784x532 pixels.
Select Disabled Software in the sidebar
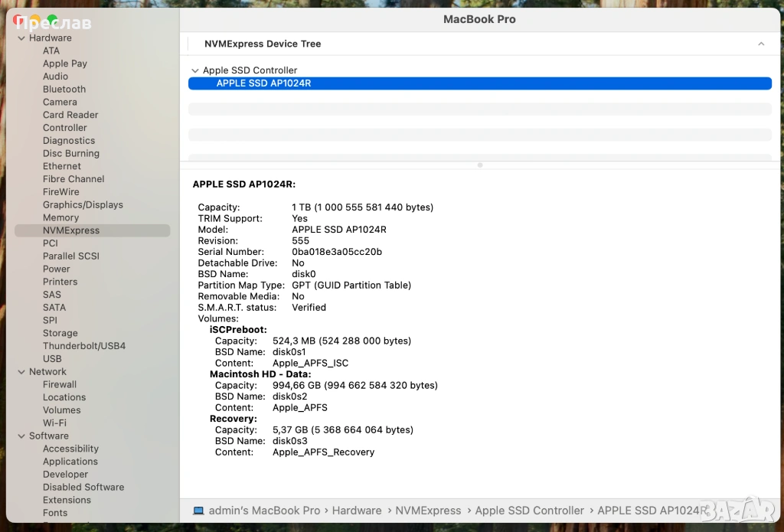83,488
